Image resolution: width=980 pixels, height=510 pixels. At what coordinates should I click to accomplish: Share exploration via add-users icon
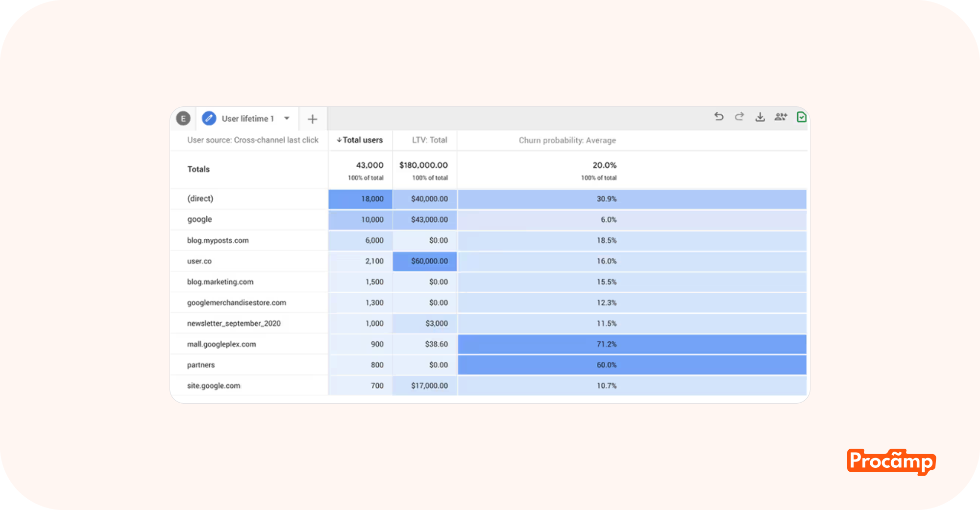[x=781, y=117]
